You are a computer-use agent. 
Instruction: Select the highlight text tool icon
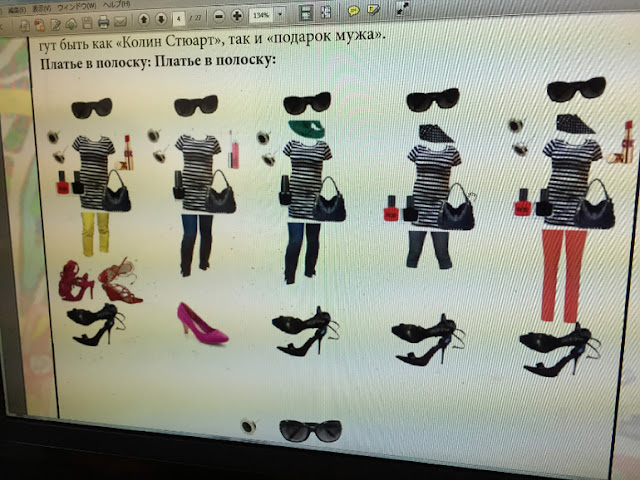[x=373, y=10]
